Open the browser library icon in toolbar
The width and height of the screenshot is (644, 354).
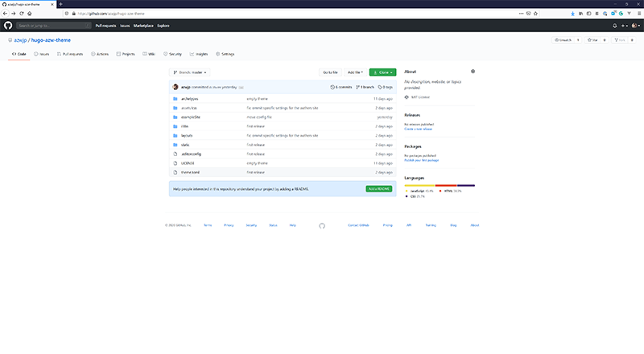[x=580, y=14]
